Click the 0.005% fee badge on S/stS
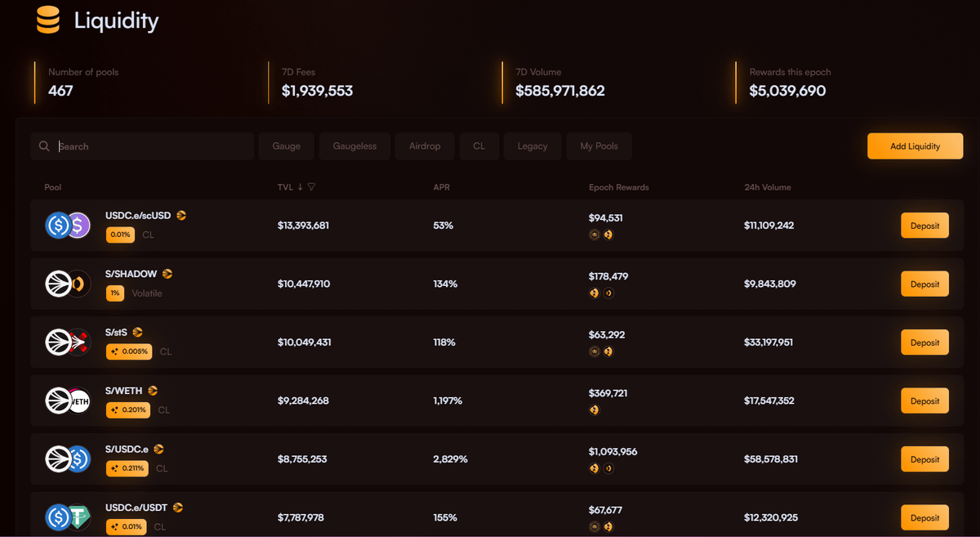Image resolution: width=980 pixels, height=537 pixels. click(129, 351)
